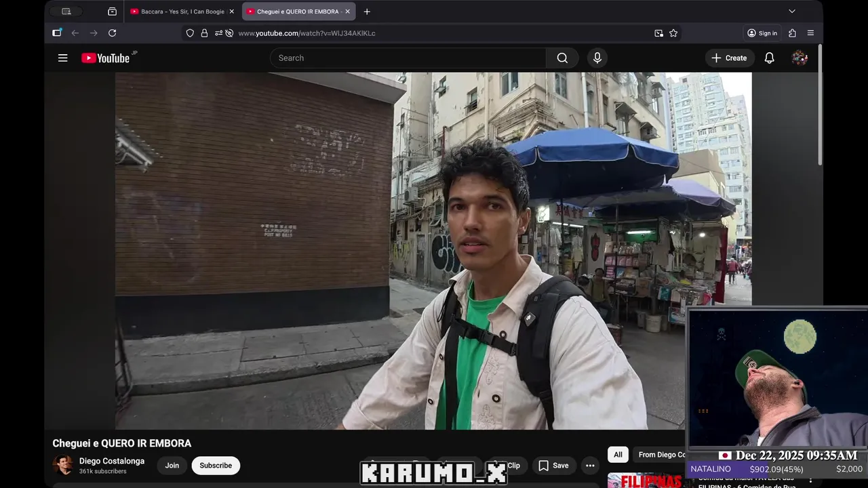Click the video title Cheguei e QUERO IR EMBORA
The width and height of the screenshot is (868, 488).
[122, 443]
